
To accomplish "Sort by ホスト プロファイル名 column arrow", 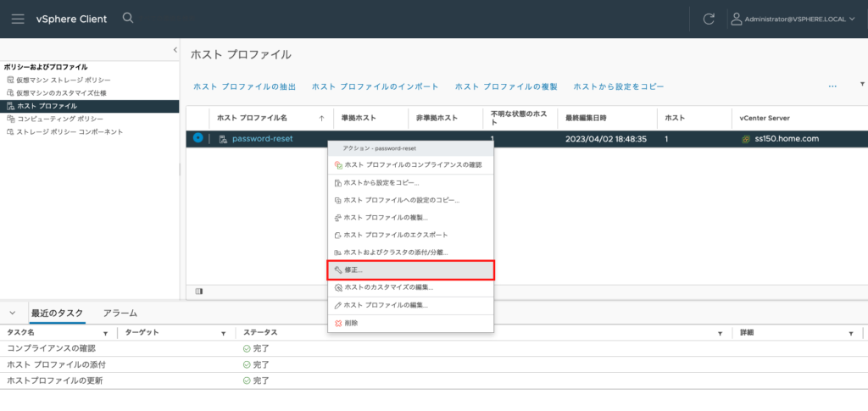I will 321,119.
